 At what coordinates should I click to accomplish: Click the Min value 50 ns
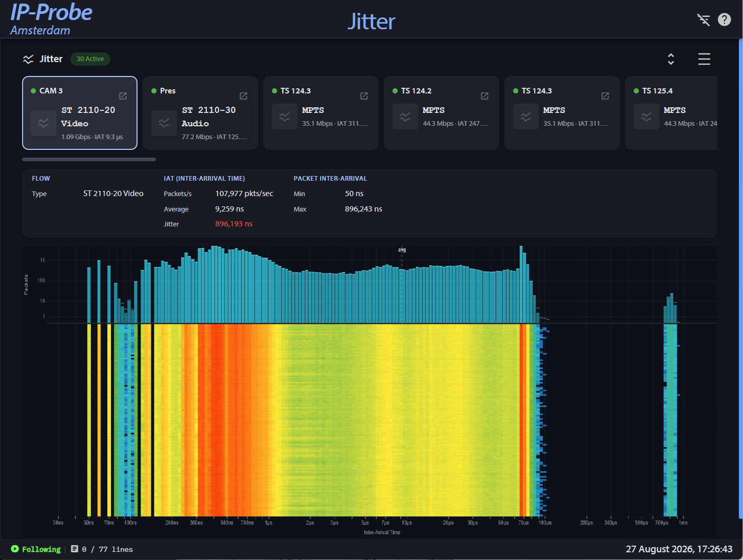(x=354, y=194)
